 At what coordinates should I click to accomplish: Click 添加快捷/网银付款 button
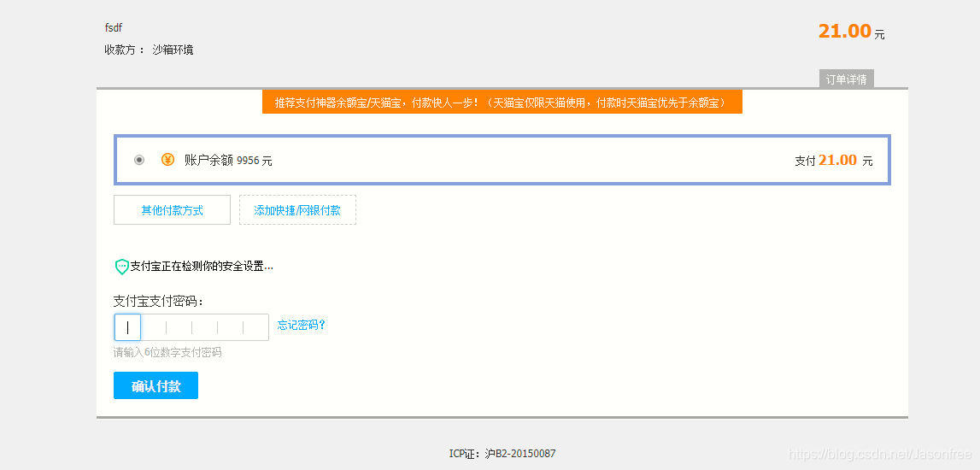click(x=297, y=210)
